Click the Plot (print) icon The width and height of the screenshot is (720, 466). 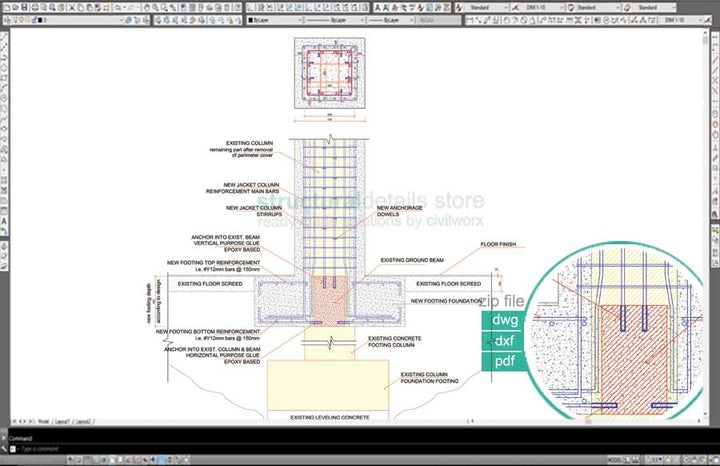click(x=34, y=7)
